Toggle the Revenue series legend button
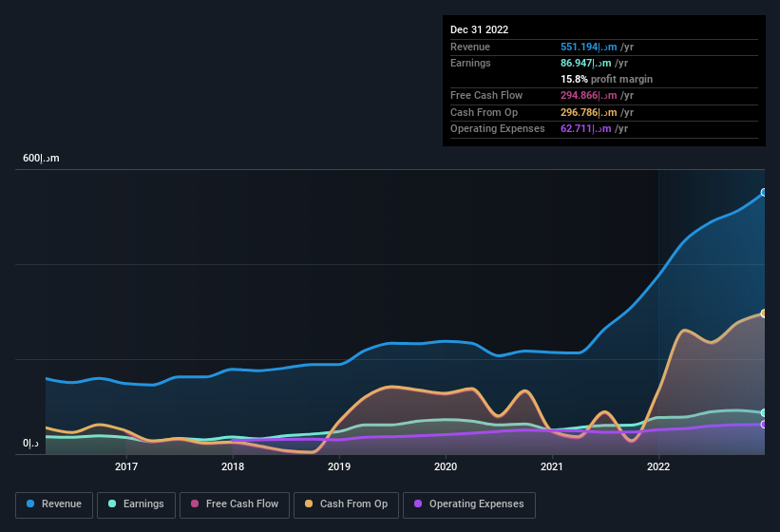 [54, 504]
